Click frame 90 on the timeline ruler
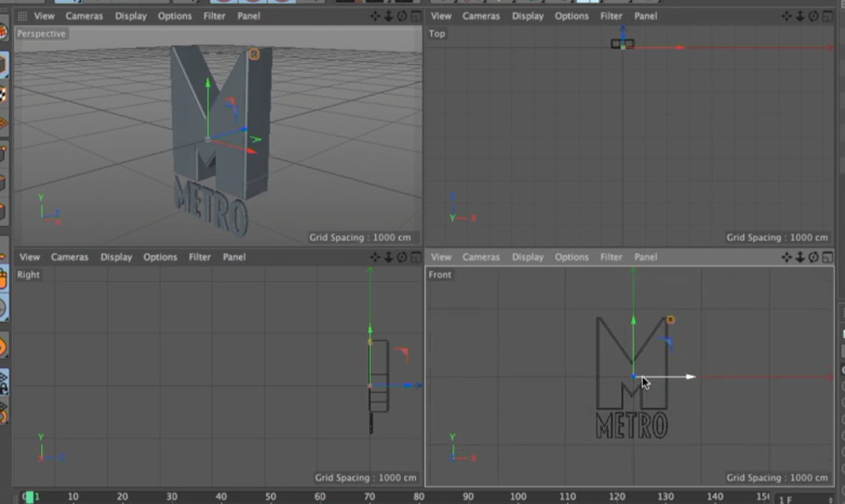Screen dimensions: 845x504 (x=468, y=496)
